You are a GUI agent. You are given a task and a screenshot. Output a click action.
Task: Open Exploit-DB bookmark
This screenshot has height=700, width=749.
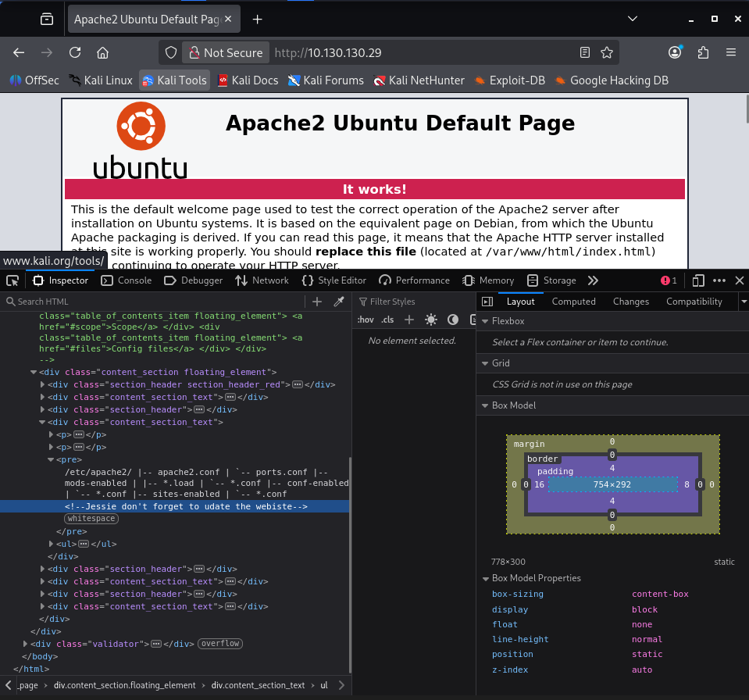click(x=509, y=80)
